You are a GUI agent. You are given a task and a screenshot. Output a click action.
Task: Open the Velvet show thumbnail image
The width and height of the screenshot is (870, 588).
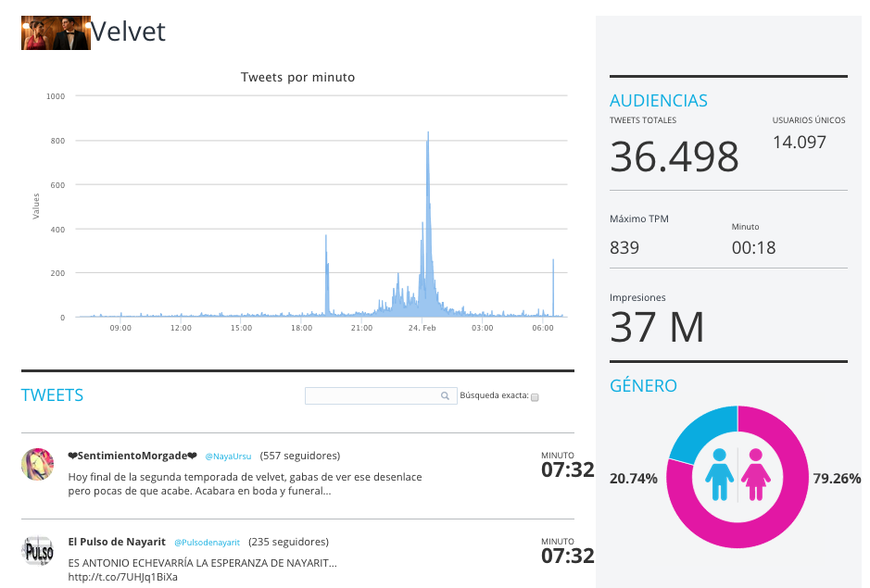(x=56, y=32)
